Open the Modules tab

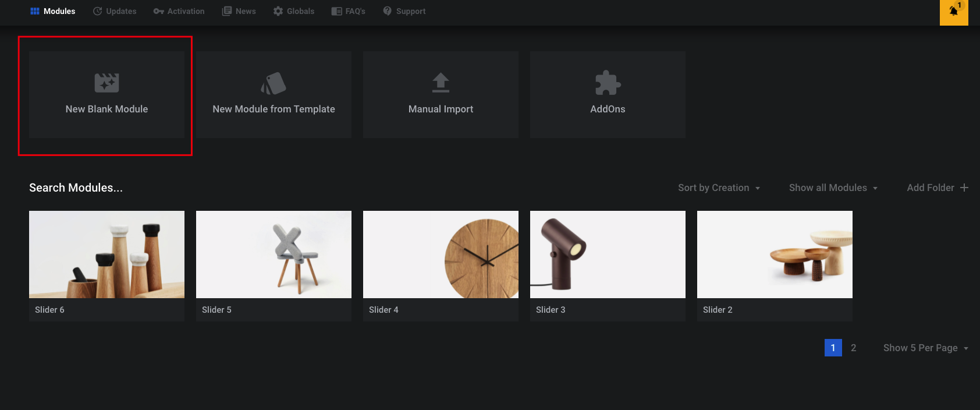53,11
